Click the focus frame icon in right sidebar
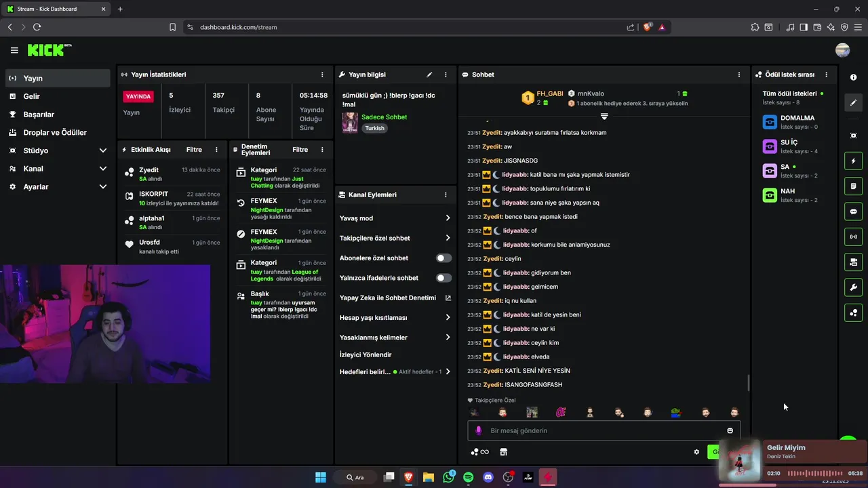 [854, 136]
